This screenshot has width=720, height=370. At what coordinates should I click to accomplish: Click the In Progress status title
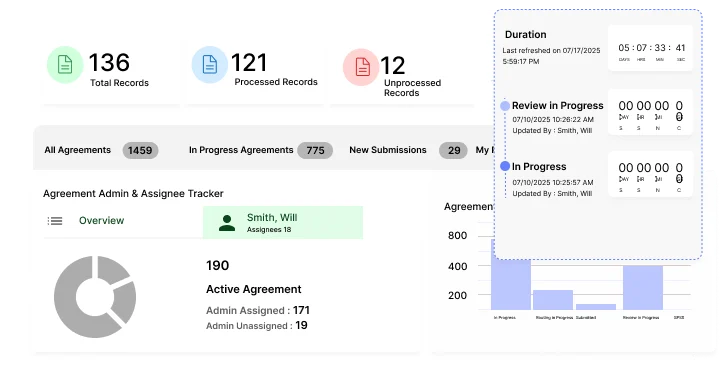click(x=539, y=167)
